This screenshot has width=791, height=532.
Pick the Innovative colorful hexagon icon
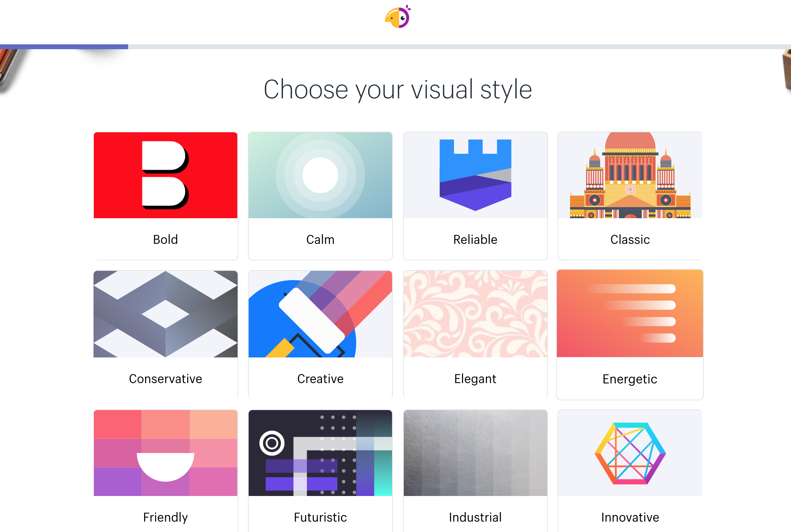coord(630,453)
